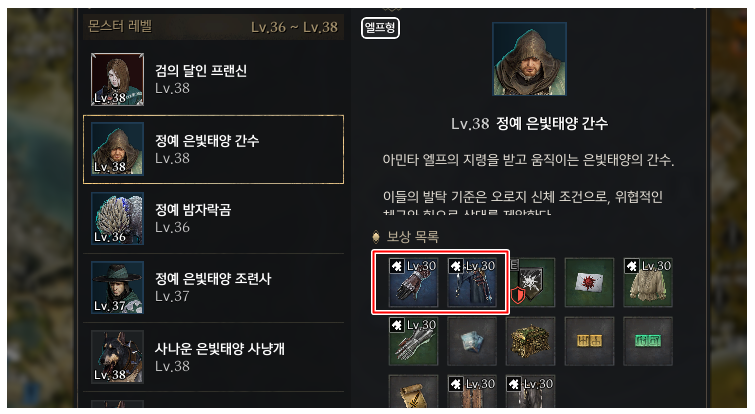Screen dimensions: 755x414
Task: Click the blue crystal shard reward icon
Action: coord(472,341)
